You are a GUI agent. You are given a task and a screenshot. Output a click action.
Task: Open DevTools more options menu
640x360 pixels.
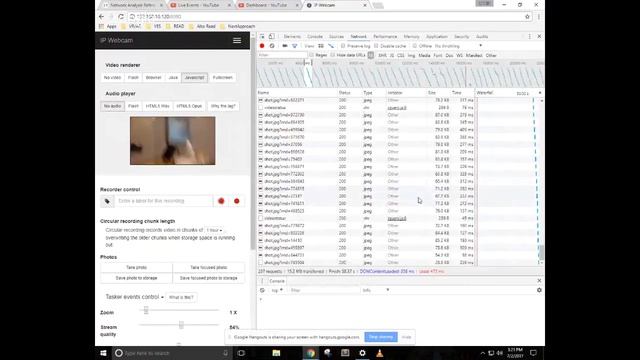(x=530, y=36)
